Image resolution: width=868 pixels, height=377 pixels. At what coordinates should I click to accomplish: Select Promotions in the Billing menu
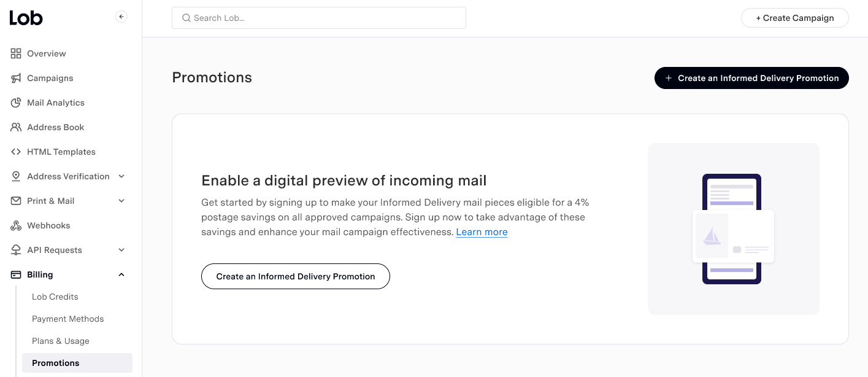point(56,363)
